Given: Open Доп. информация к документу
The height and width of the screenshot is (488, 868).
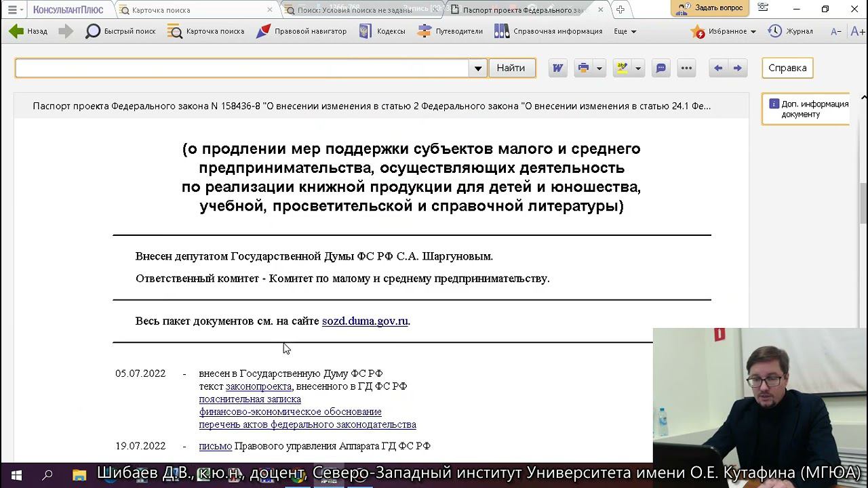Looking at the screenshot, I should 806,109.
